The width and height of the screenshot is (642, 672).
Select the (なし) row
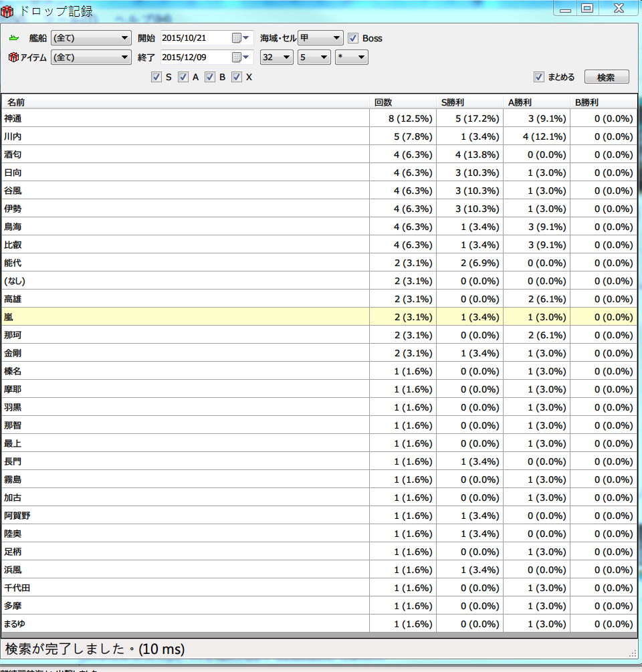(319, 281)
